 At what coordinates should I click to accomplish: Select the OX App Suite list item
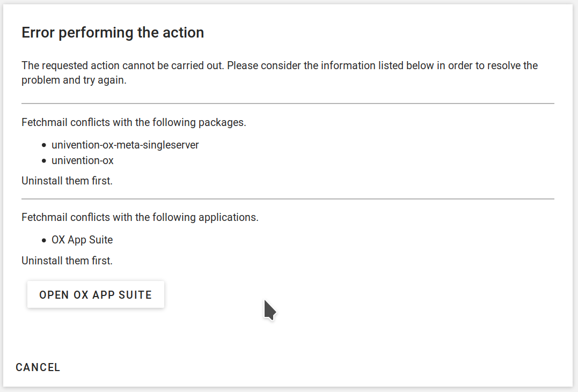click(82, 240)
